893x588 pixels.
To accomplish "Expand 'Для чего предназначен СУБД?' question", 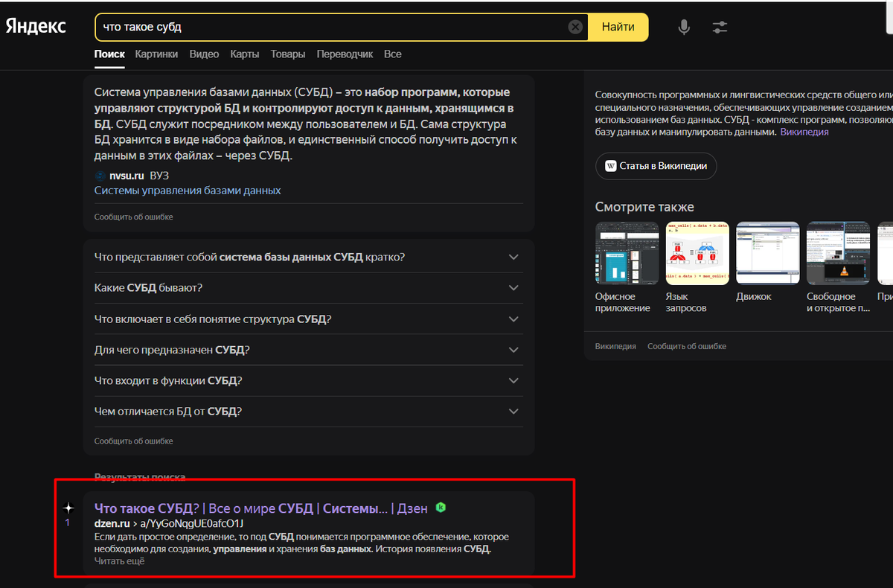I will tap(308, 350).
